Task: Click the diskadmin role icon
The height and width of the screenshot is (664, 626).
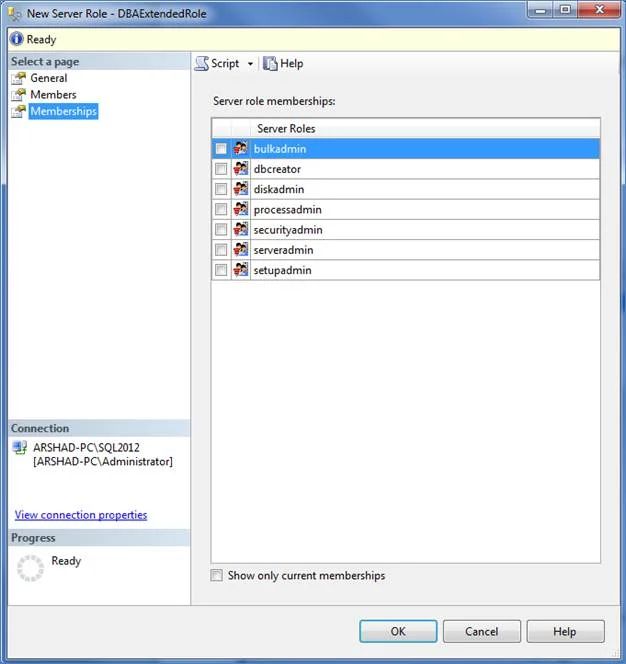Action: click(241, 189)
